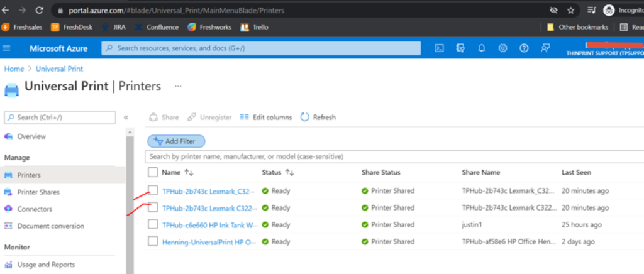Check the TPHub-2b743c Lexmark C322 row checkbox

click(x=153, y=207)
